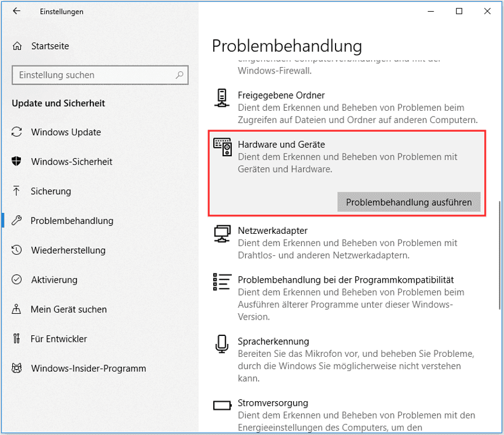Click the Einstellung suchen search field

tap(100, 75)
